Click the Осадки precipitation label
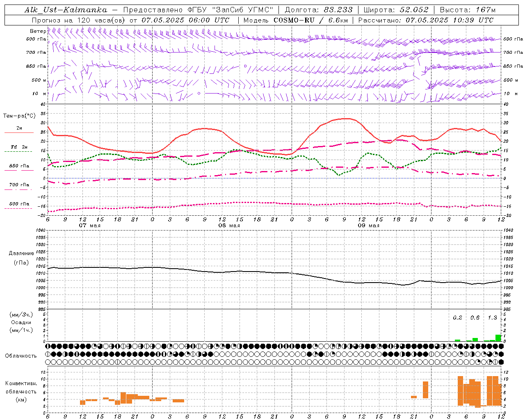This screenshot has height=420, width=525. click(x=21, y=322)
